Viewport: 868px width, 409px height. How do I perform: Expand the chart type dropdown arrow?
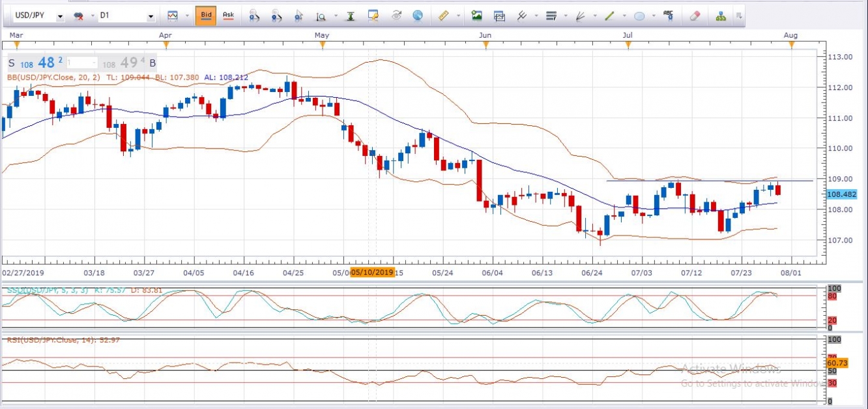tap(187, 15)
